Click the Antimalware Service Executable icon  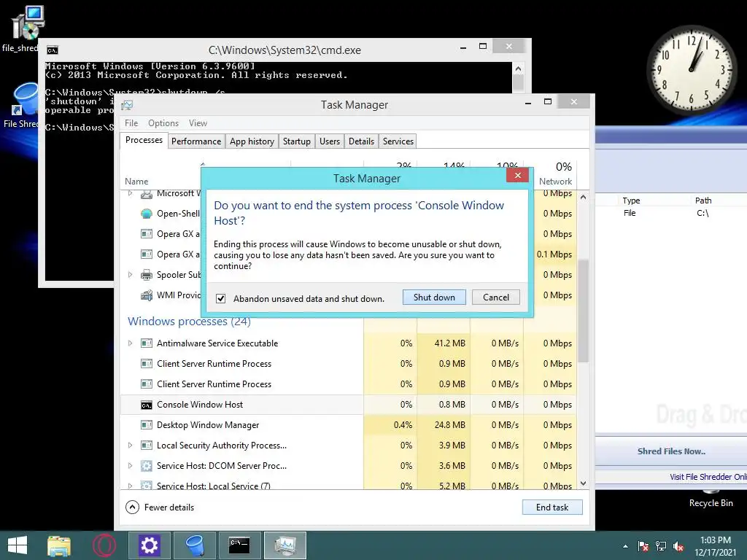[146, 343]
